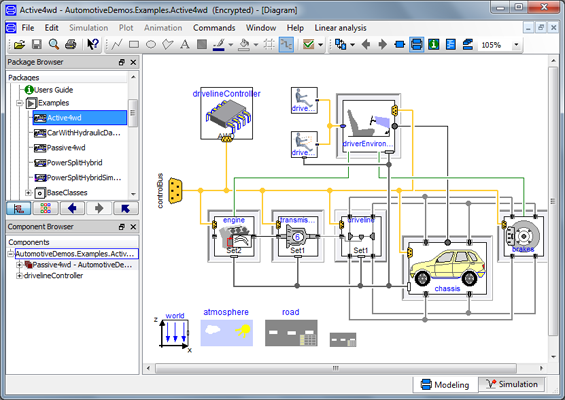Image resolution: width=565 pixels, height=400 pixels.
Task: Select the Bitmap insert tool
Action: (x=202, y=45)
